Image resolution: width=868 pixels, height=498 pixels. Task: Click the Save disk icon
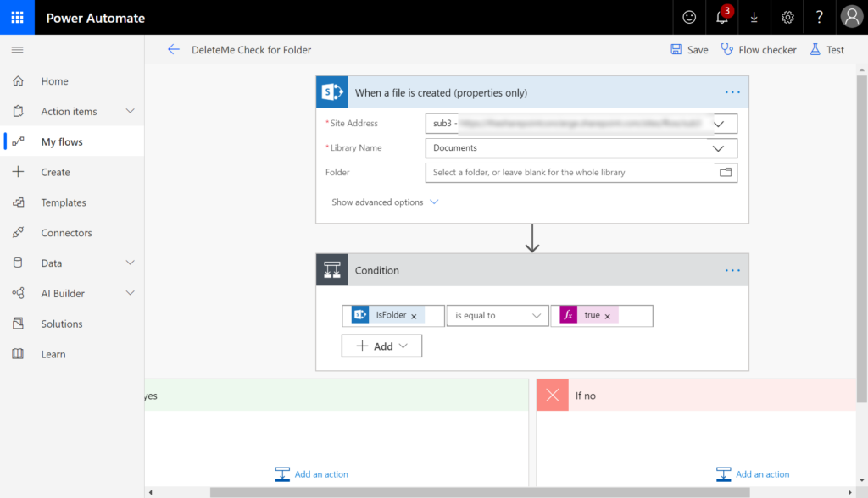676,49
